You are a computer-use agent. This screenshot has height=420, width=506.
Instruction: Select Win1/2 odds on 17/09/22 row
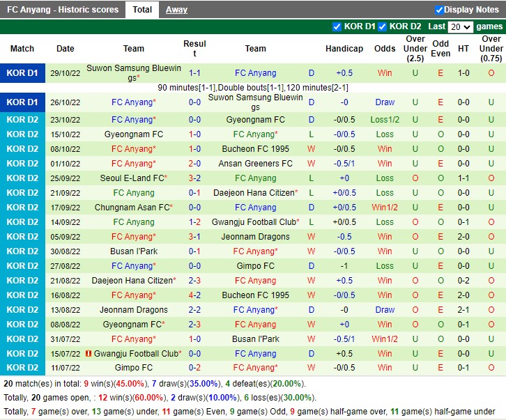385,208
